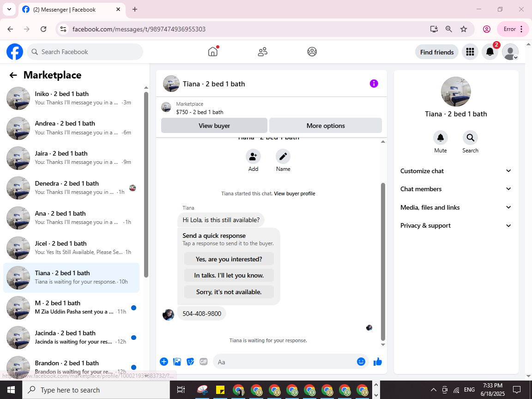Screen dimensions: 532x399
Task: Select the Messenger | Facebook tab
Action: (72, 10)
